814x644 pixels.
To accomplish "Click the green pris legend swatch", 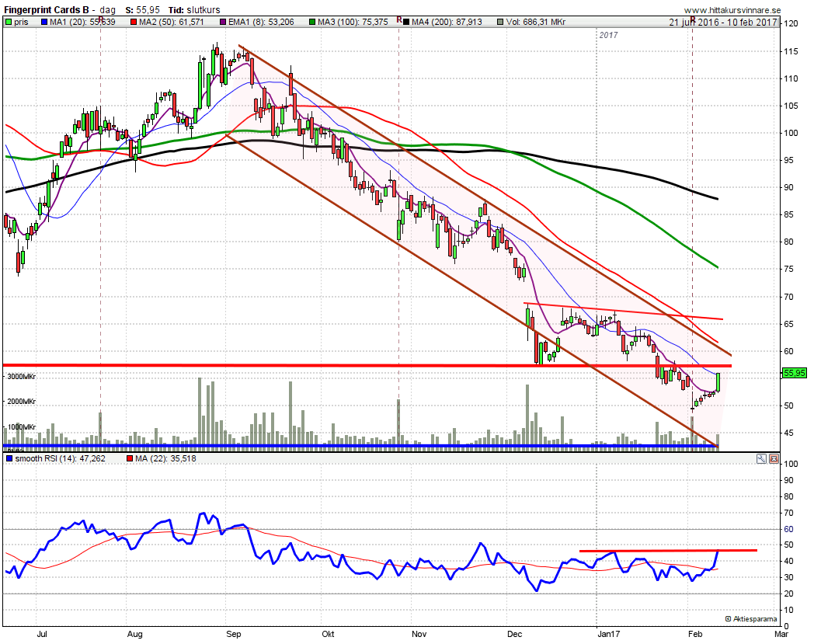I will (x=9, y=22).
